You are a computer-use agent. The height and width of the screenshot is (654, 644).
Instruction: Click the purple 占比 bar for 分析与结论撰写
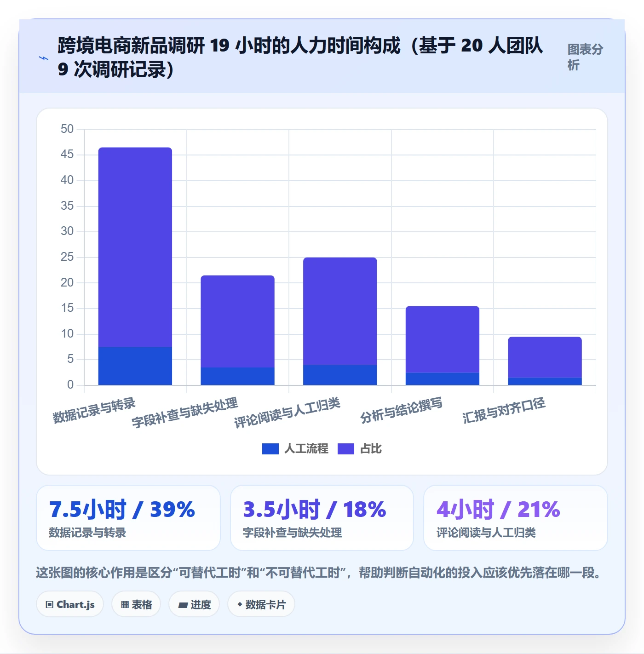pyautogui.click(x=443, y=339)
